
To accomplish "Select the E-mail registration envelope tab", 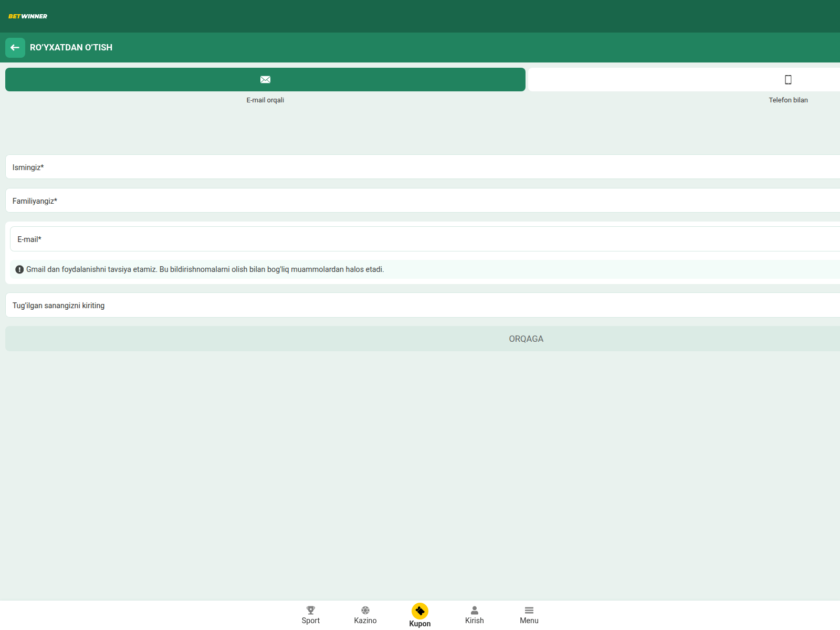I will click(265, 79).
